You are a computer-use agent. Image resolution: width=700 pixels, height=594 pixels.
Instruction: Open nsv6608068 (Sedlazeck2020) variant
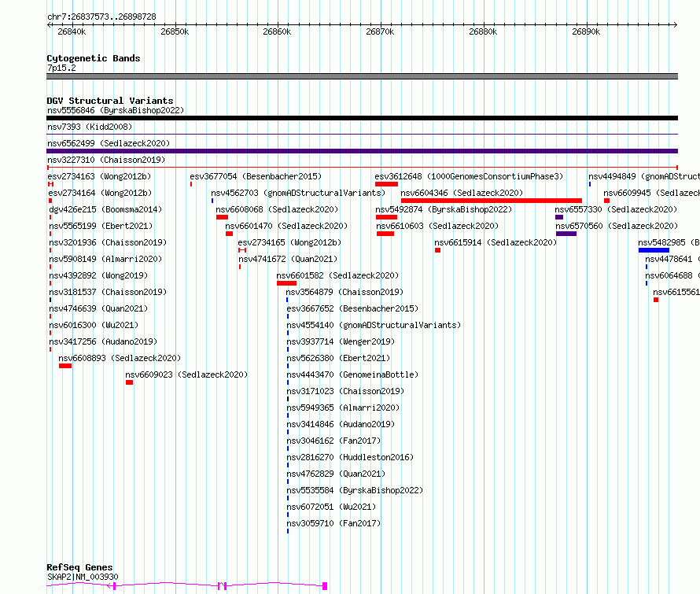277,209
